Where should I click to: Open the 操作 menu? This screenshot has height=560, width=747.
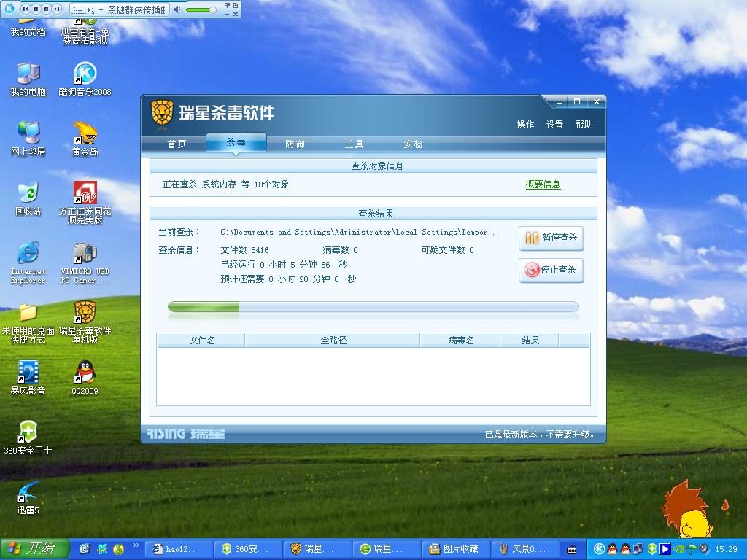[x=525, y=124]
